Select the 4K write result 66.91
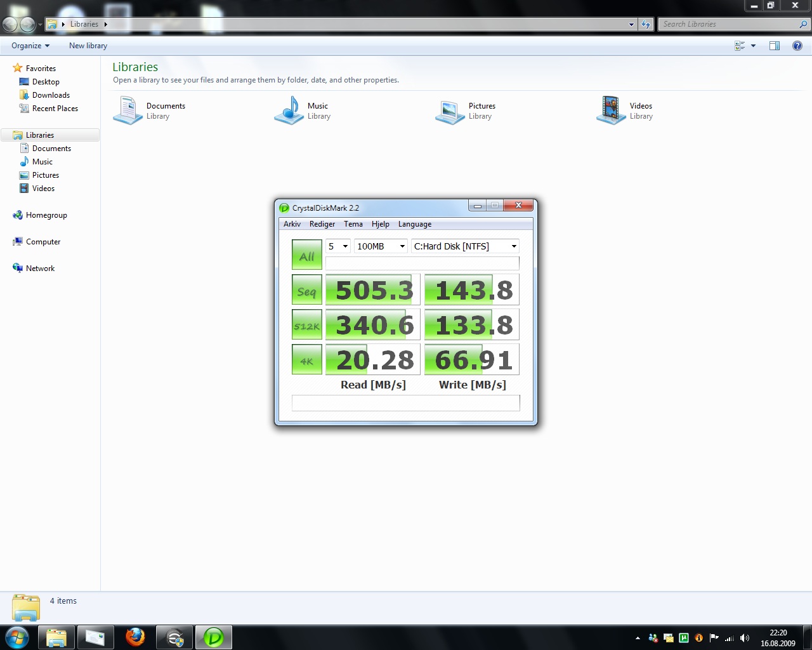The width and height of the screenshot is (812, 650). 472,359
